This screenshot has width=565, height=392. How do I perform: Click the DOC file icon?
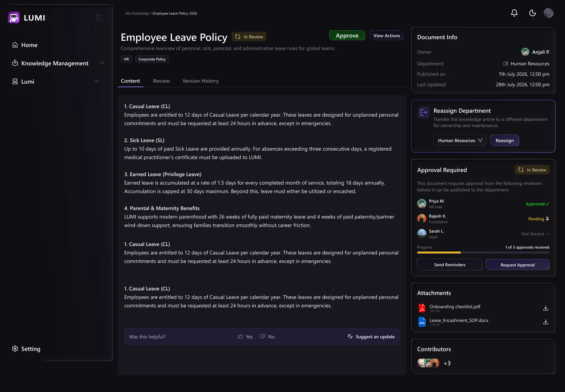coord(422,322)
